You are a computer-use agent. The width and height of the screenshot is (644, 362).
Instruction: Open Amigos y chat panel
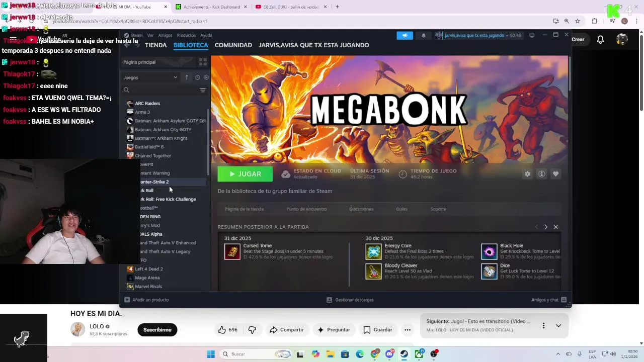[x=549, y=300]
